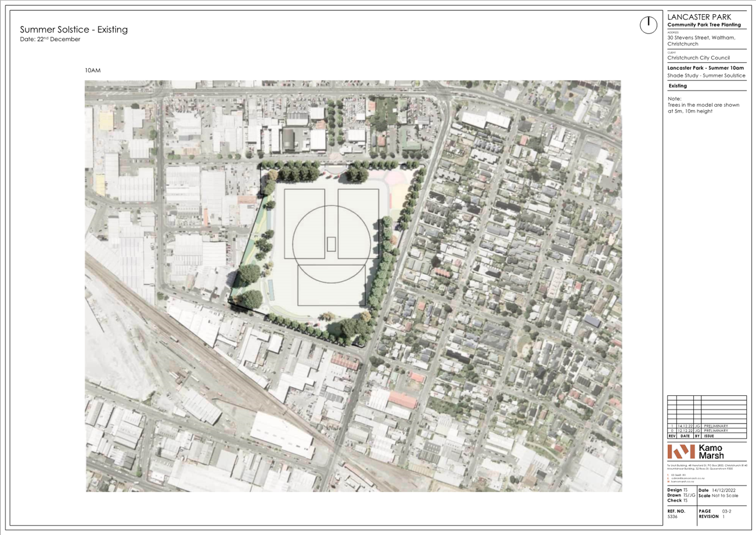Click the 'LANCASTER PARK' title text
Screen dimensions: 756x535
(699, 17)
